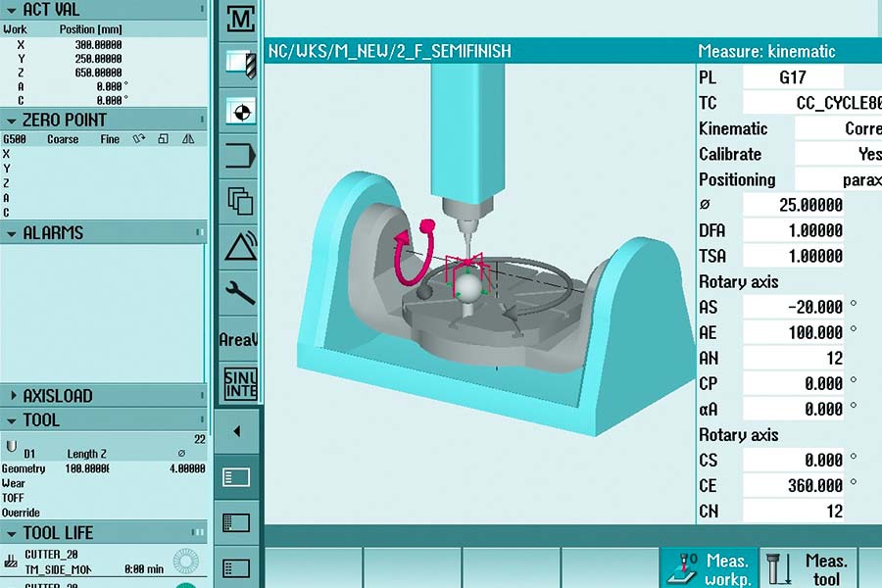Open the Kinematic selection field
Viewport: 882px width, 588px height.
838,128
